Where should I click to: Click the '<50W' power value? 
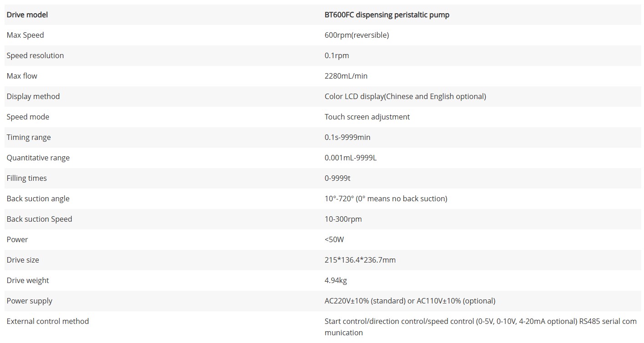334,240
